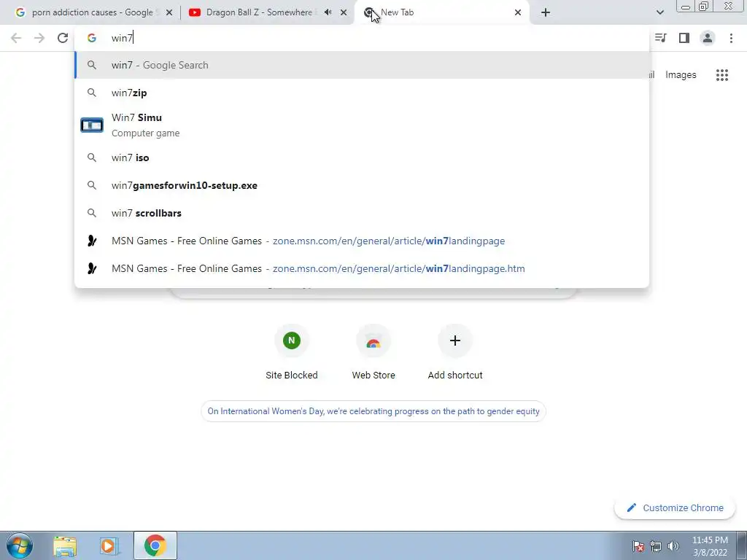Image resolution: width=747 pixels, height=560 pixels.
Task: Open the Windows Start orb
Action: coord(19,545)
